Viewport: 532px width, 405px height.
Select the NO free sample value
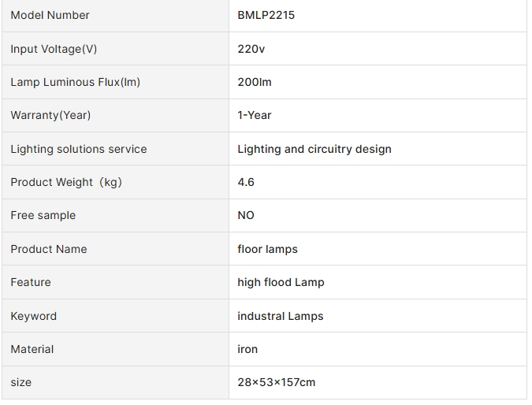click(246, 215)
